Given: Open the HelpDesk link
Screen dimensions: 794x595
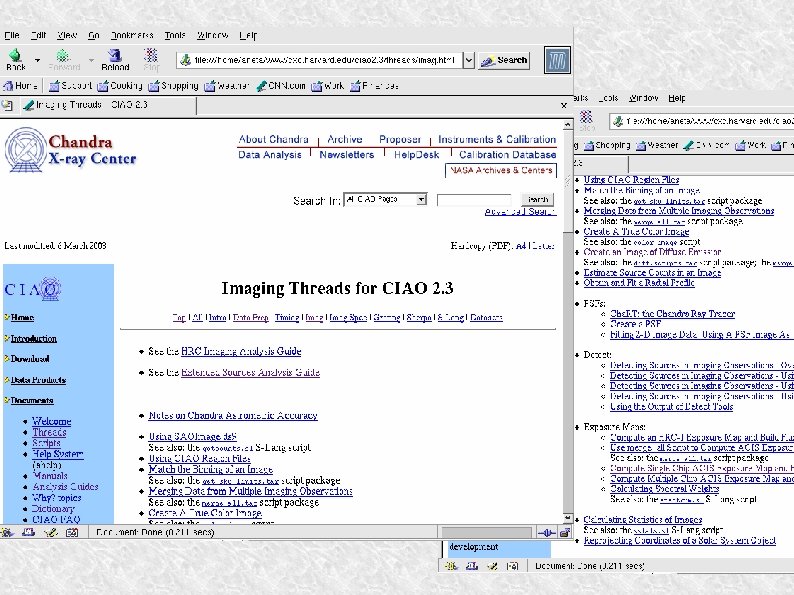Looking at the screenshot, I should [x=417, y=155].
